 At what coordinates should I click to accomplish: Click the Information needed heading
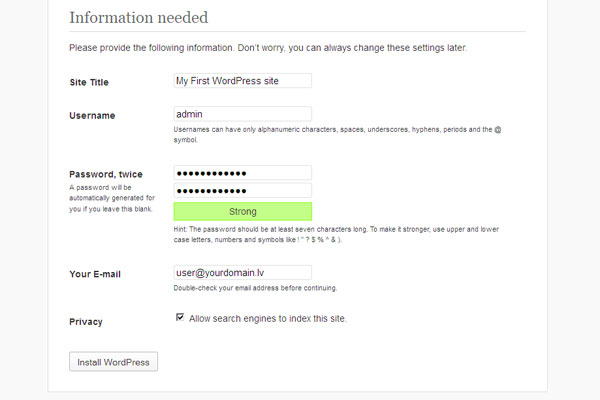click(139, 18)
